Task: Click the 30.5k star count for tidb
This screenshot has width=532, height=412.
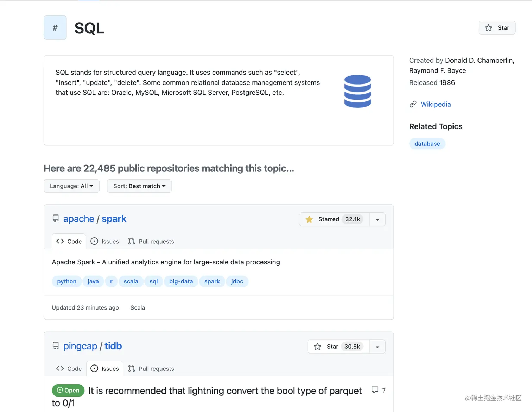Action: point(352,347)
